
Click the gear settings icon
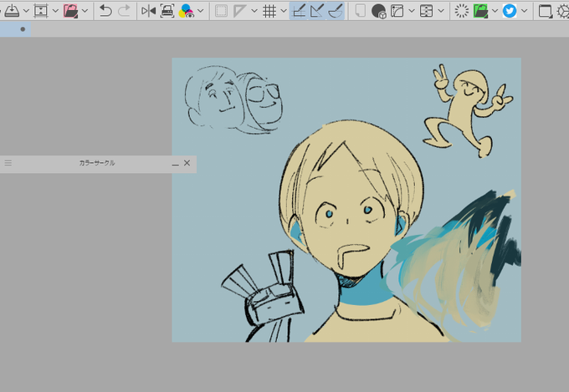pos(563,11)
